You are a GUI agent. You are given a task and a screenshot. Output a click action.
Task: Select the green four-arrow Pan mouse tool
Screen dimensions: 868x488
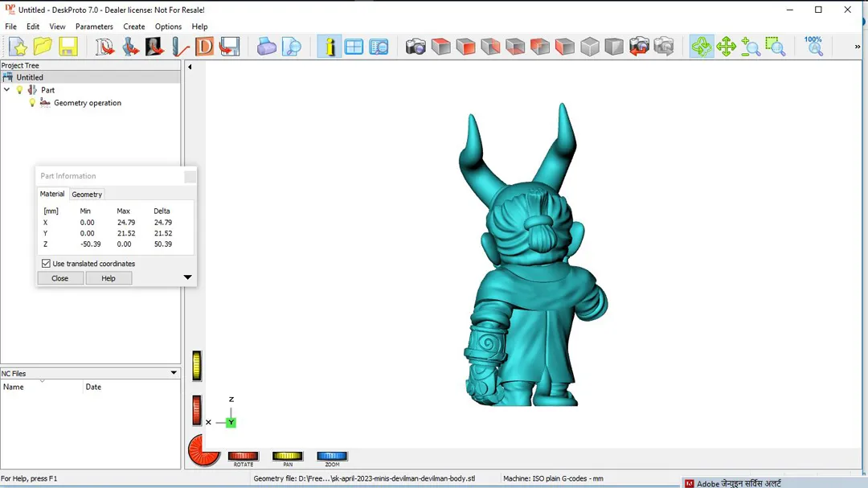click(x=726, y=47)
